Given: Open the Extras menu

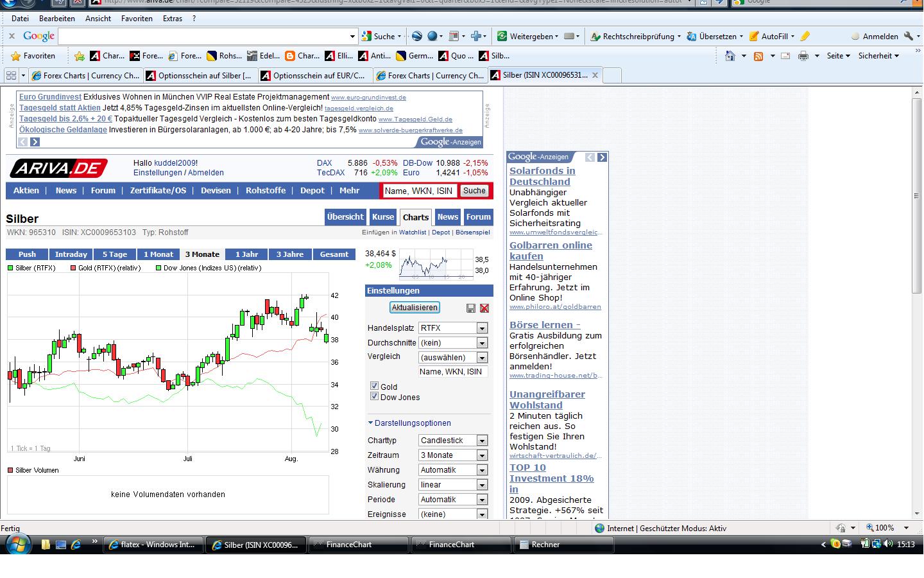Looking at the screenshot, I should (x=173, y=19).
